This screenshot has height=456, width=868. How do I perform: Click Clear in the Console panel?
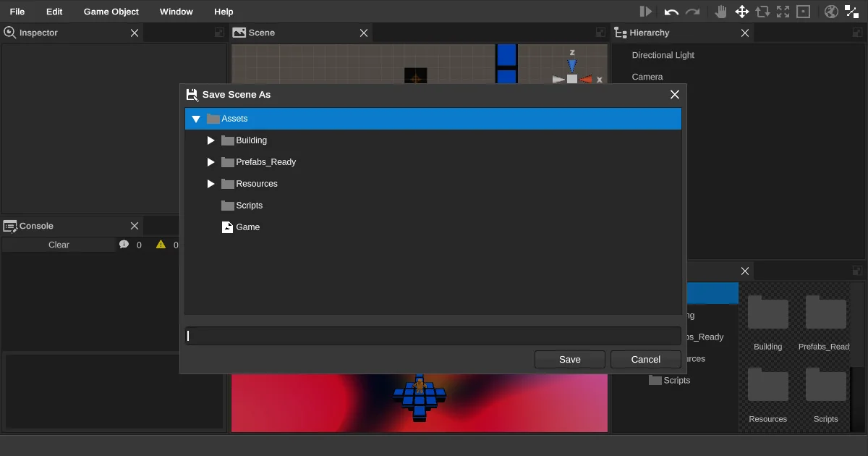coord(58,245)
